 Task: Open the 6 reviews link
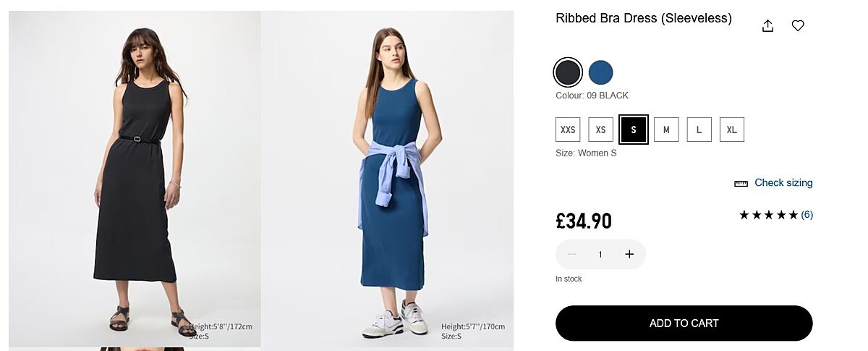point(807,215)
